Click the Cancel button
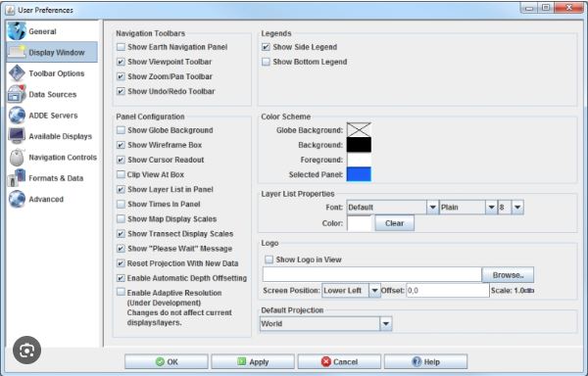Viewport: 588px width, 376px height. 339,361
